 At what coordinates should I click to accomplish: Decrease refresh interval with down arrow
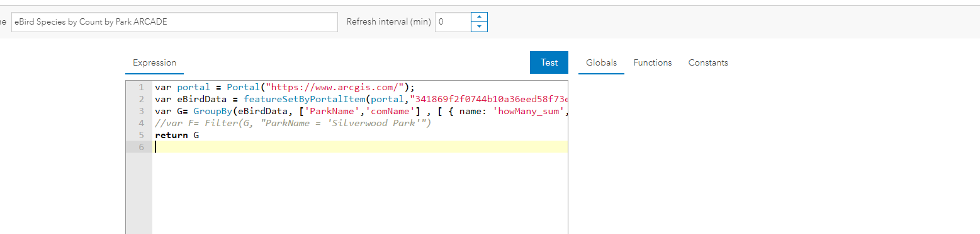pyautogui.click(x=479, y=26)
